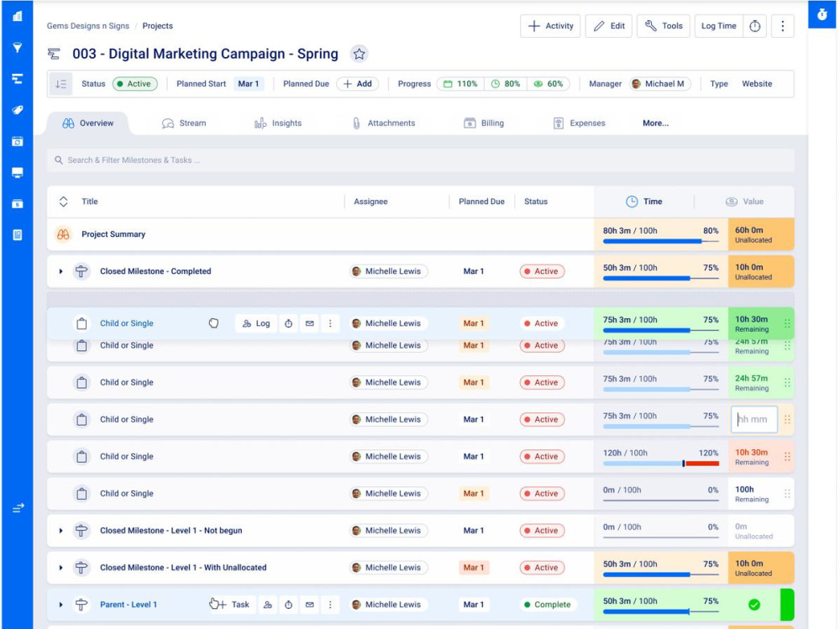Click drag handle of highlighted Child row

pos(787,323)
